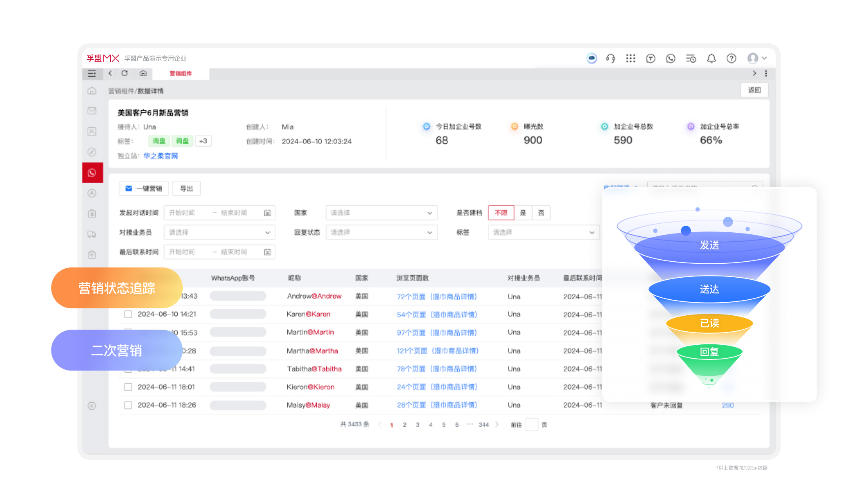Expand the 对接业务员 dropdown
This screenshot has height=503, width=868.
[219, 232]
